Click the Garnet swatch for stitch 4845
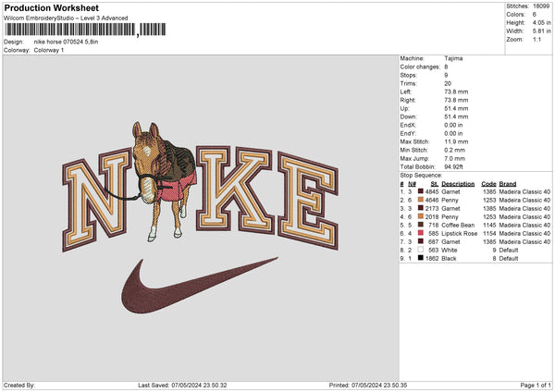The image size is (555, 392). 421,191
